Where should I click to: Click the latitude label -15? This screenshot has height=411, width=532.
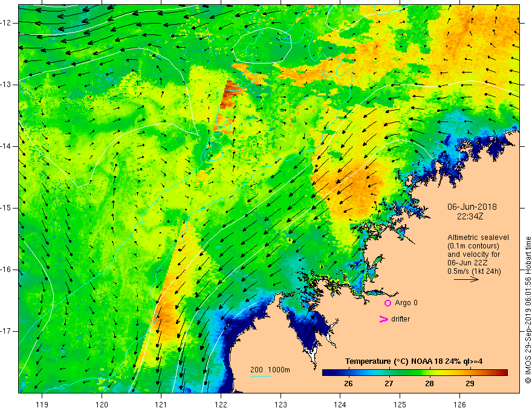tap(7, 208)
